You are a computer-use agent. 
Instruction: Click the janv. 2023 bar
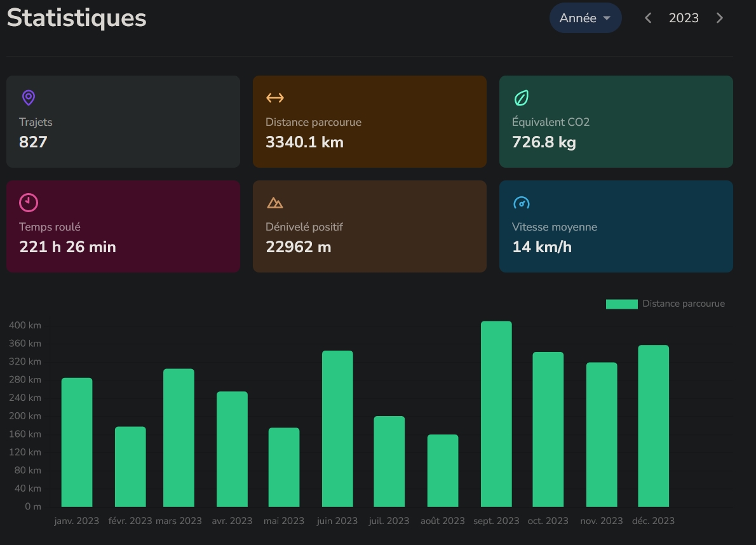pos(77,442)
